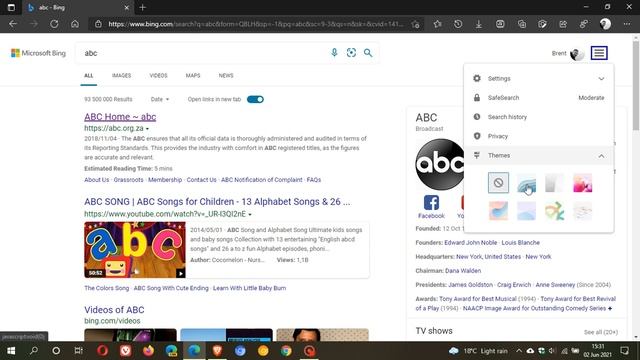Click the ABC logo image in panel
This screenshot has width=640, height=360.
[x=440, y=164]
